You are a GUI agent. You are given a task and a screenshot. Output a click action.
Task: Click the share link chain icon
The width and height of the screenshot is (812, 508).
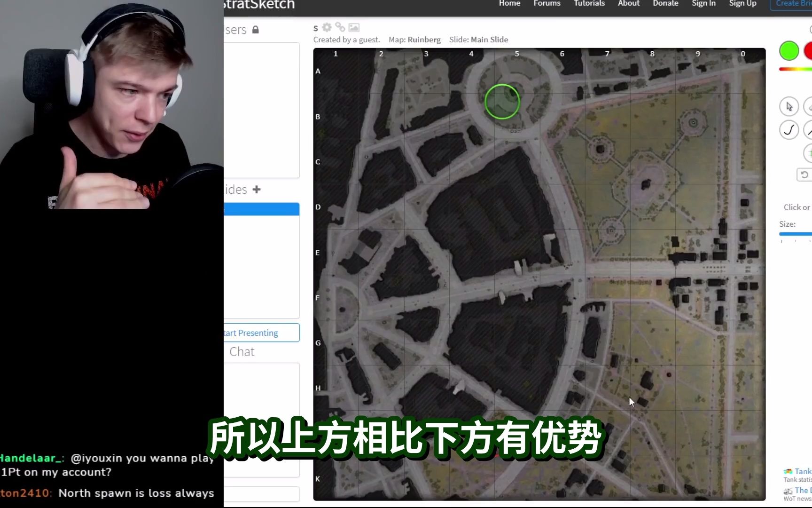coord(340,27)
